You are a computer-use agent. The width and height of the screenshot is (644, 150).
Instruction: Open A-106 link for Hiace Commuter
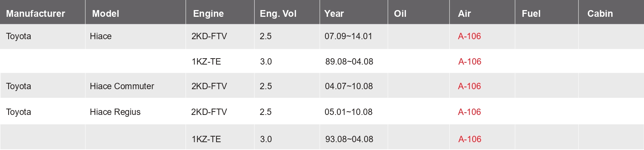(x=469, y=86)
